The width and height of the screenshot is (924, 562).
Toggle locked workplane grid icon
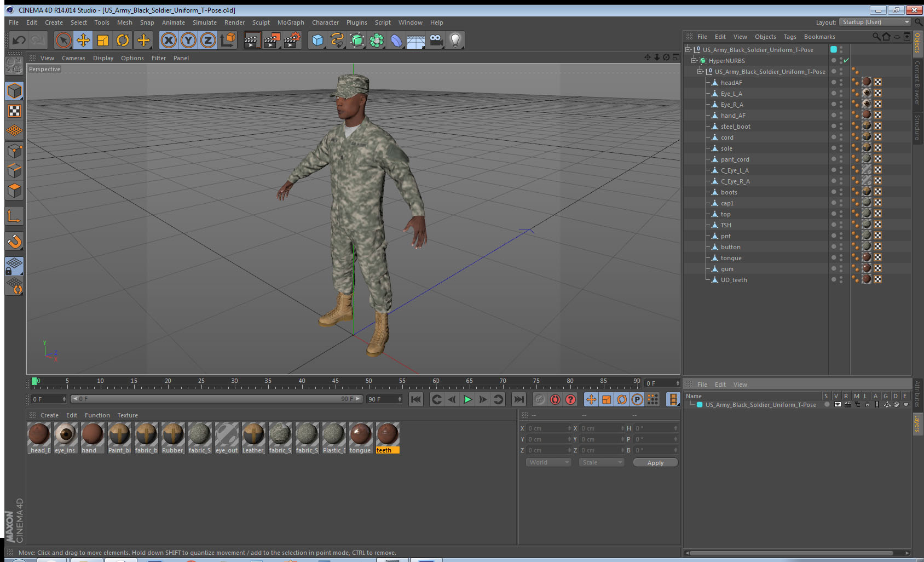point(14,266)
